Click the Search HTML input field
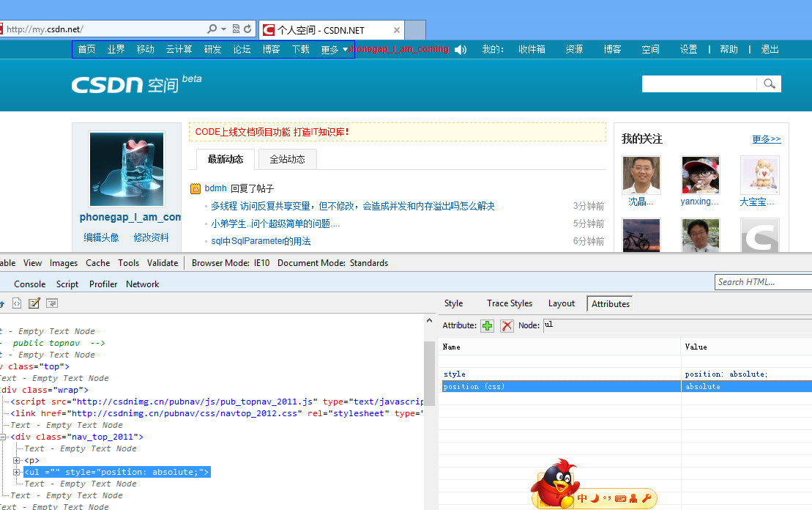This screenshot has width=812, height=510. [x=764, y=282]
